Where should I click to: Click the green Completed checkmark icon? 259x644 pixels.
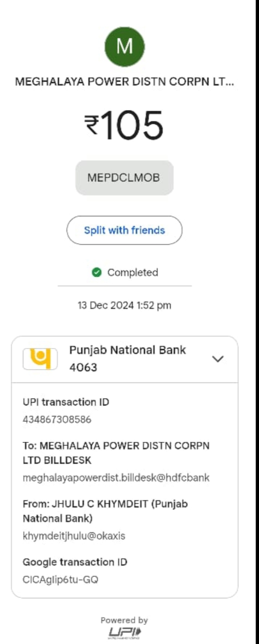click(x=97, y=272)
